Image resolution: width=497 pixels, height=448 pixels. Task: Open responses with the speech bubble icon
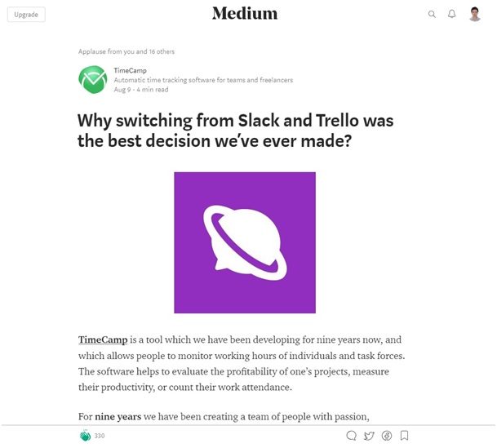click(x=351, y=436)
